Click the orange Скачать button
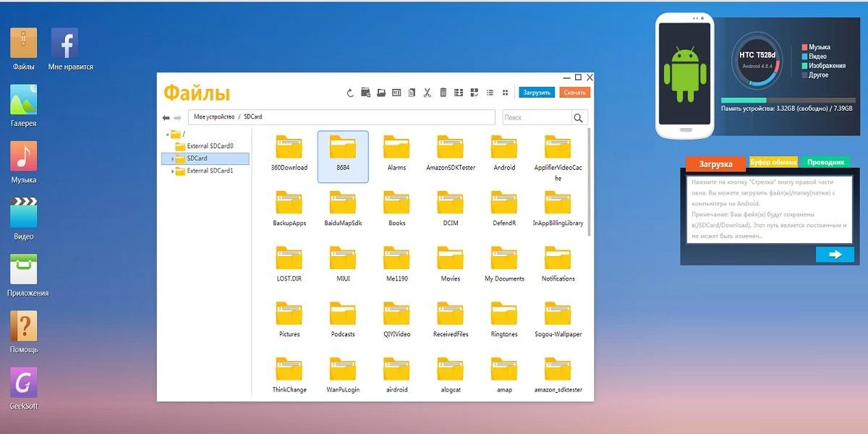This screenshot has height=434, width=868. click(x=575, y=93)
